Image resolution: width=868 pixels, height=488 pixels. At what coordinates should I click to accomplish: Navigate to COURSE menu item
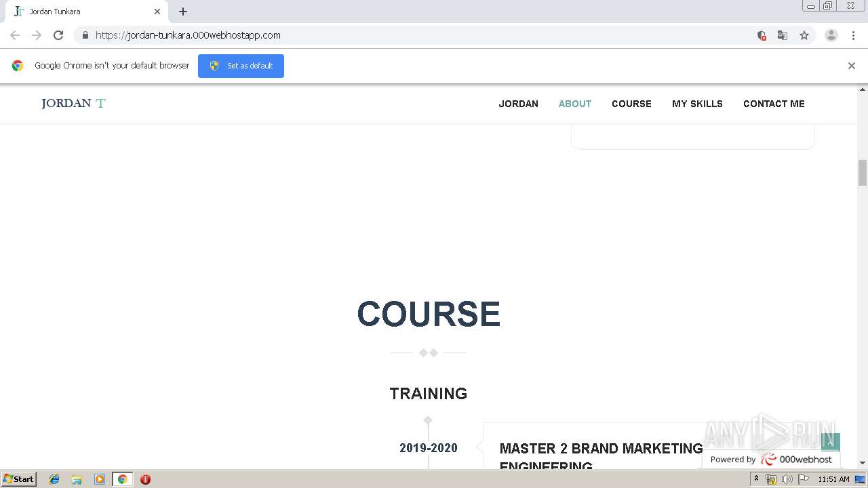coord(631,104)
